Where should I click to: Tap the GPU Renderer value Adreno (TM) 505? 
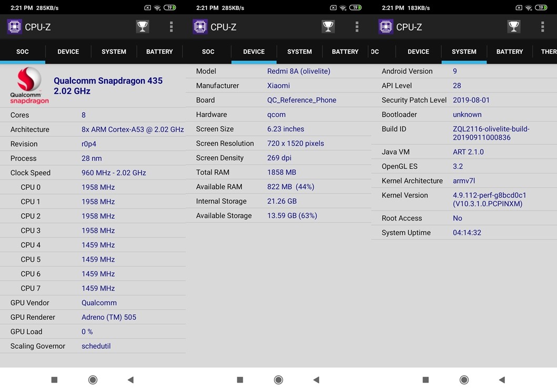(109, 317)
